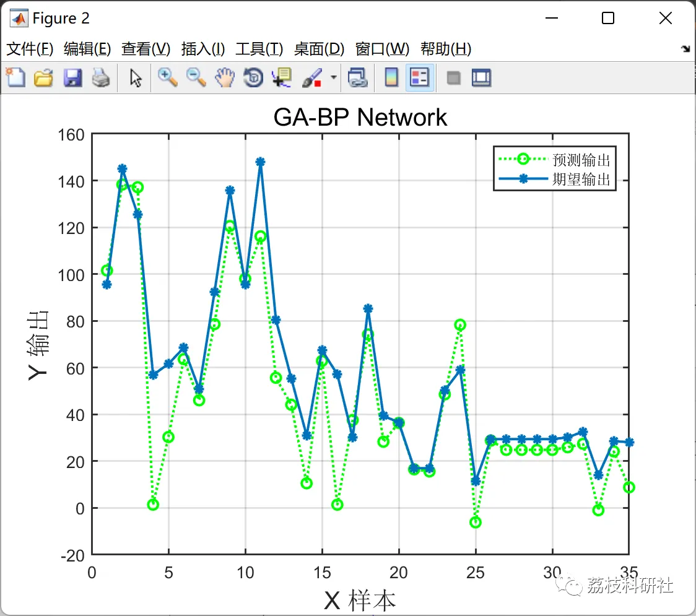Click the 15 x-axis tick label
Viewport: 696px width, 616px height.
(322, 573)
